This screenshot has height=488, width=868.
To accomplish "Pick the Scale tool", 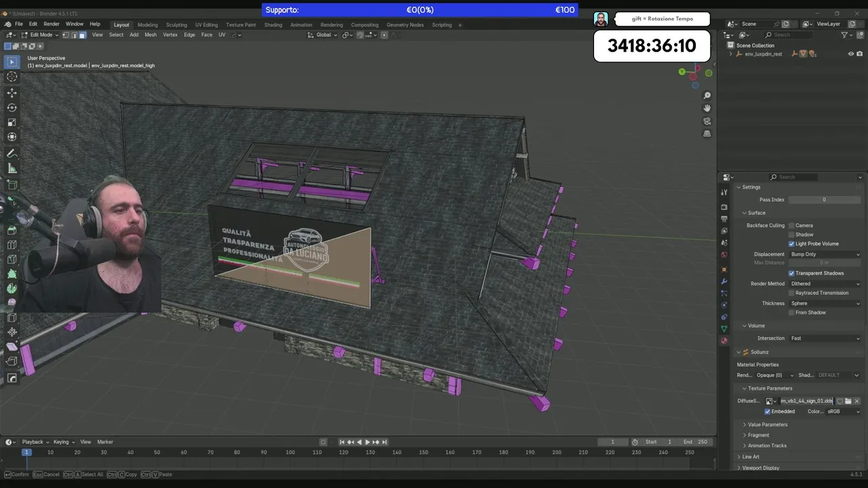I will 12,123.
